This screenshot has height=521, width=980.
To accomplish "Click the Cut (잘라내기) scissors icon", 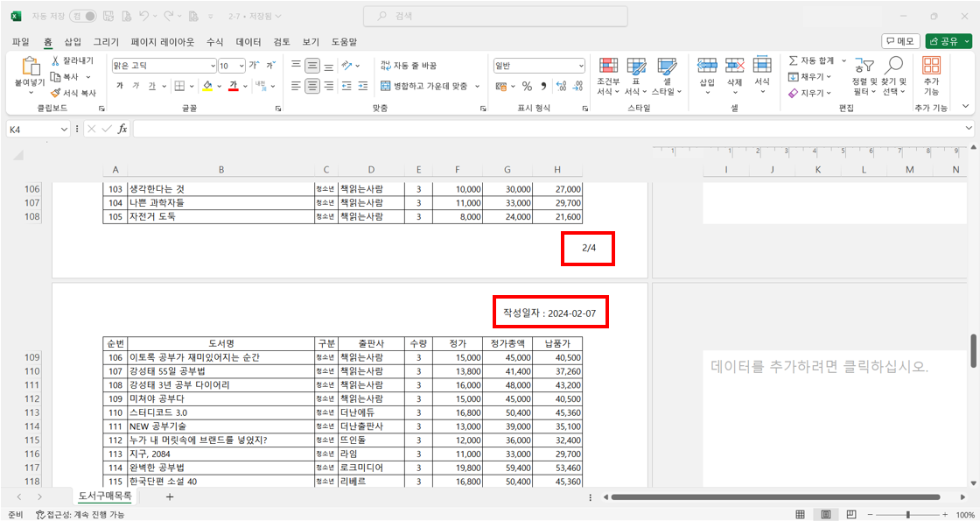I will coord(55,60).
